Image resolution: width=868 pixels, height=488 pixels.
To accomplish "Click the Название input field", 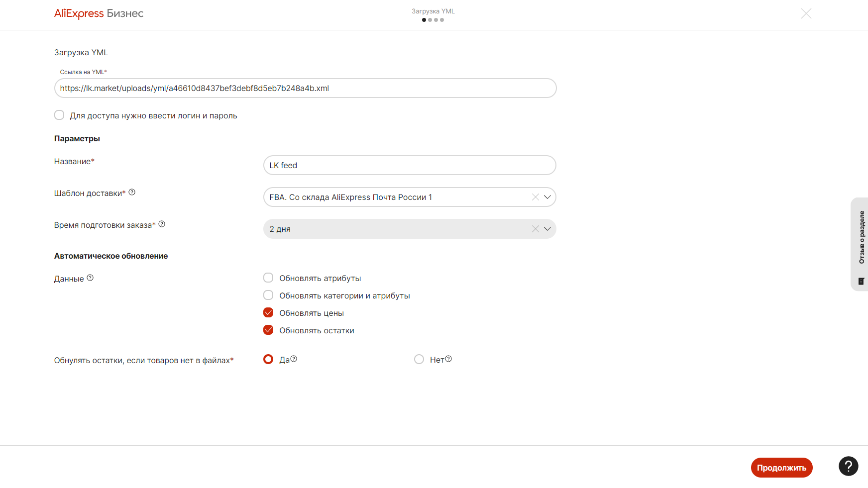I will (x=410, y=165).
